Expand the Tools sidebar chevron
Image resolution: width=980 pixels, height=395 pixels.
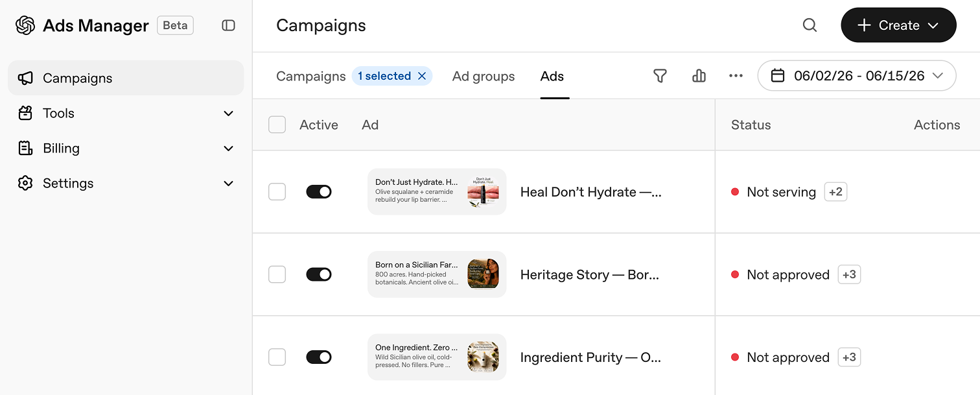228,114
